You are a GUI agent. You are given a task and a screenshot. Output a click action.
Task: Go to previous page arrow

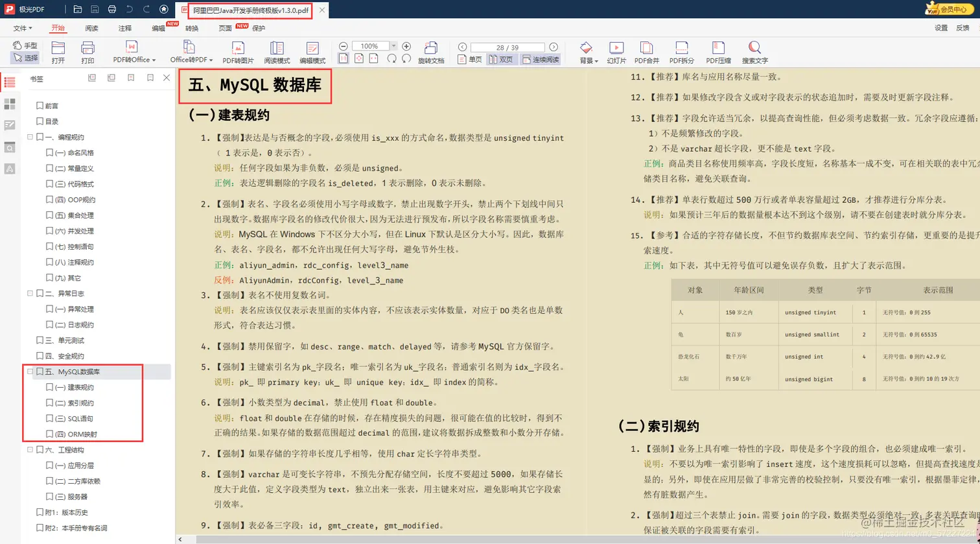pos(462,47)
